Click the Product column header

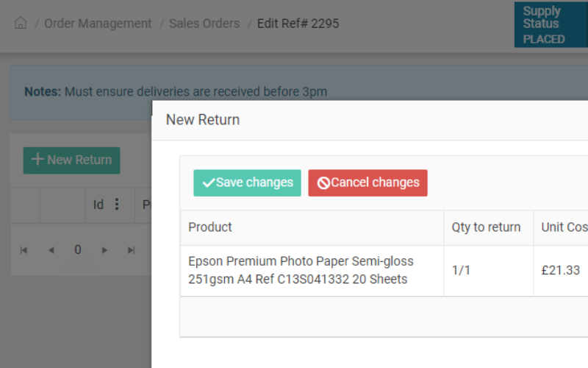click(x=312, y=227)
